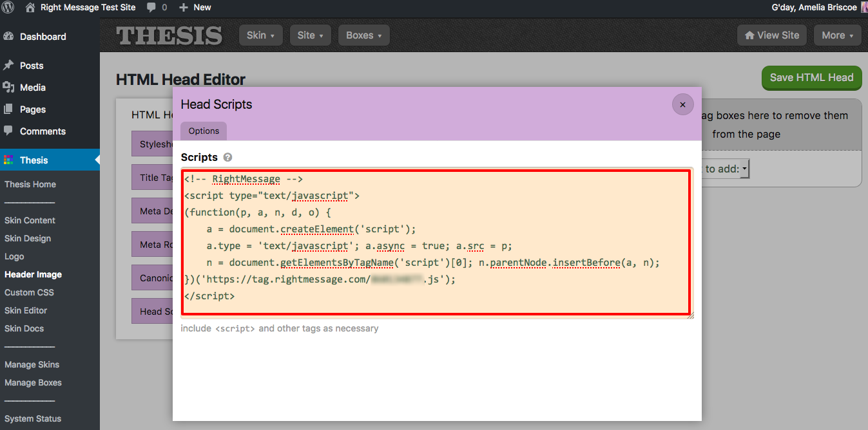Open Header Image settings
Viewport: 868px width, 430px height.
[33, 274]
